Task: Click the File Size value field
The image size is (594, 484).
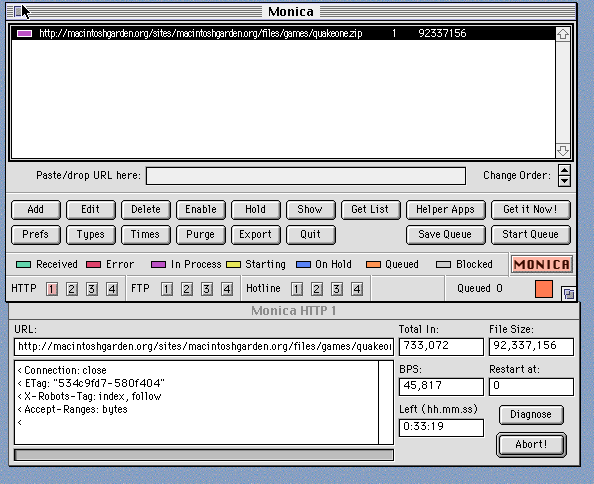Action: pyautogui.click(x=531, y=347)
